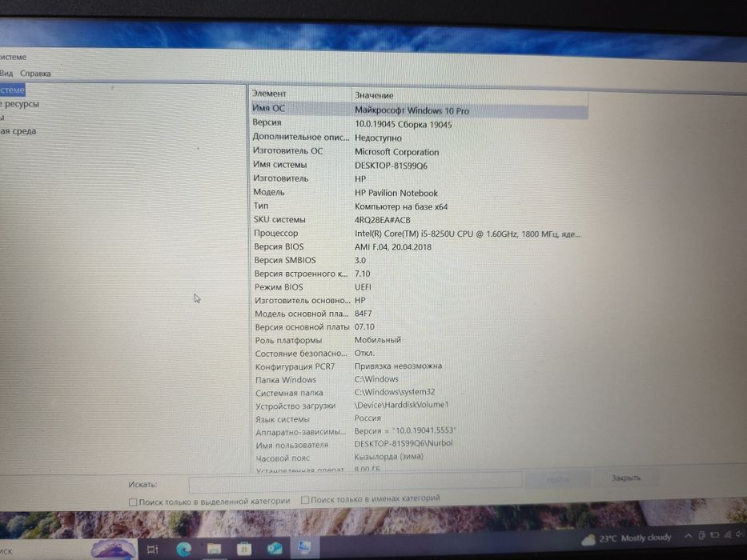Click into the Искать search field

click(x=355, y=482)
